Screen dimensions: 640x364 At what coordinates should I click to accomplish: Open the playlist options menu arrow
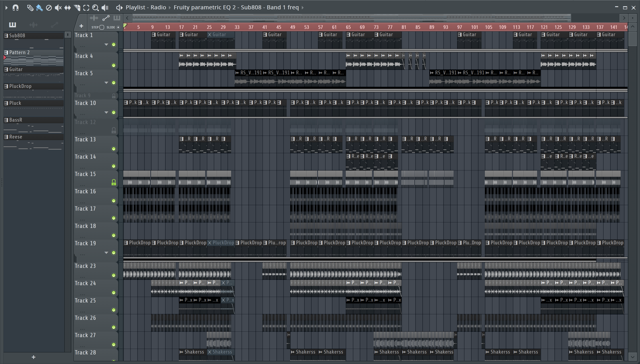coord(6,8)
